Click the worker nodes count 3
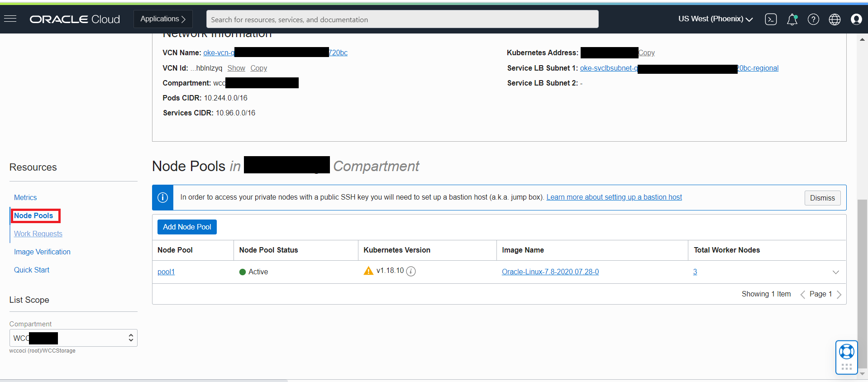This screenshot has width=868, height=382. click(695, 272)
